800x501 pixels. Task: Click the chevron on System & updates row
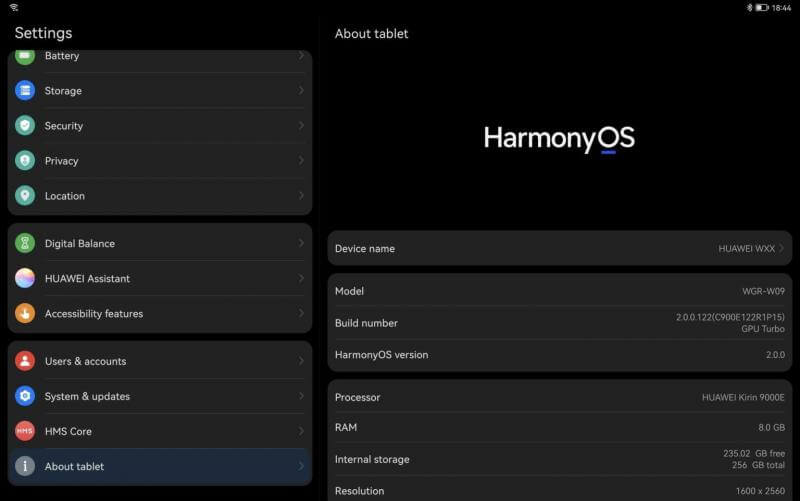pyautogui.click(x=301, y=397)
